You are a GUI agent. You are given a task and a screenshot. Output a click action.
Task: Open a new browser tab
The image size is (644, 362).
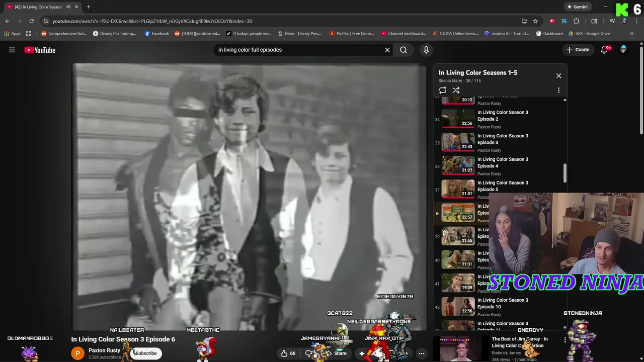click(88, 7)
